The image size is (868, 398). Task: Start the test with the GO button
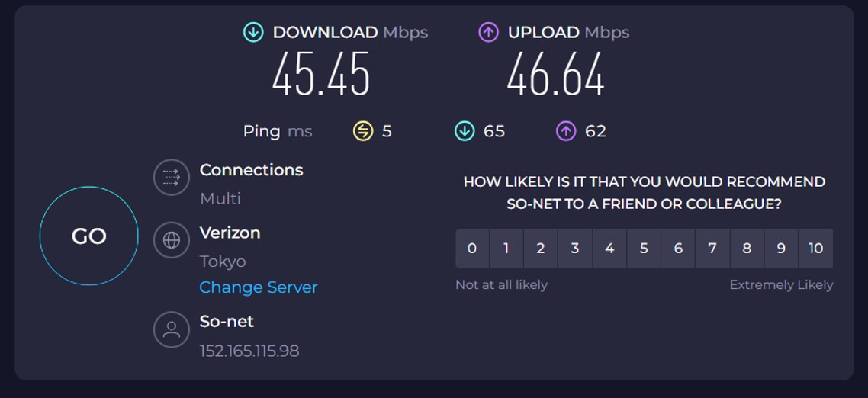point(88,236)
